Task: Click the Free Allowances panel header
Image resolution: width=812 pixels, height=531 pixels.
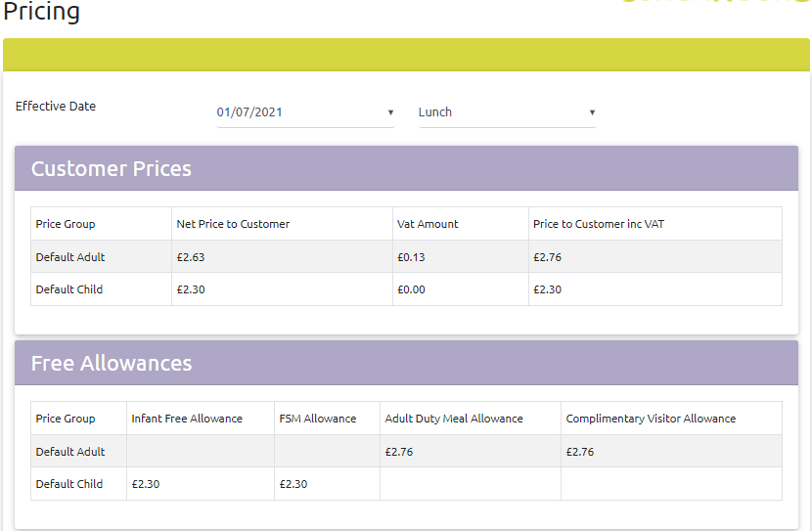Action: tap(112, 364)
